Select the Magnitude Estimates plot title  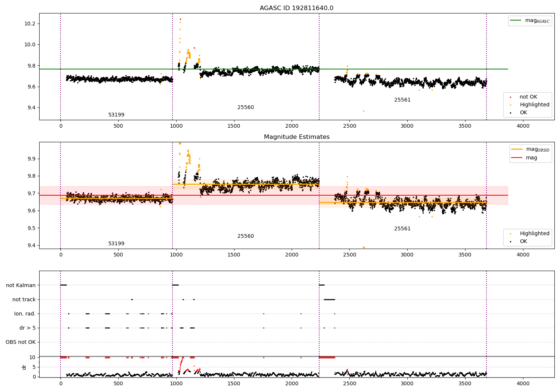(x=296, y=137)
